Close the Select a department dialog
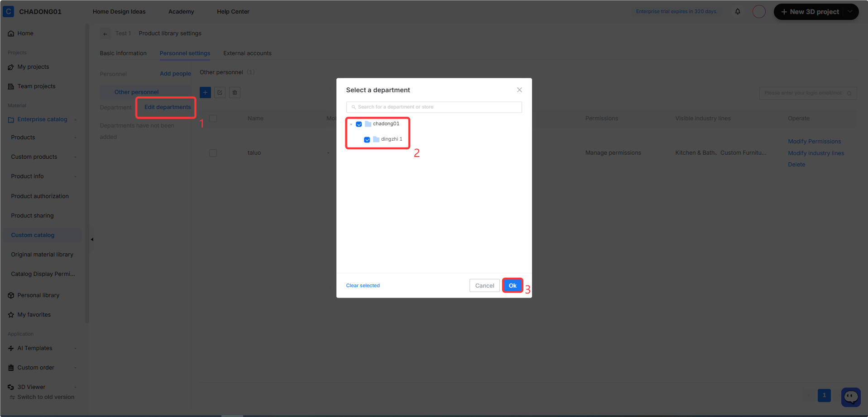Viewport: 868px width, 417px height. (519, 90)
